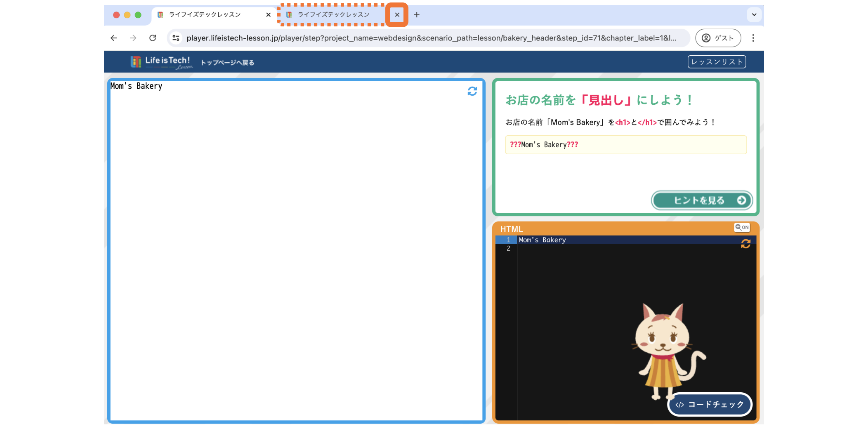Open a new browser tab
Image resolution: width=868 pixels, height=429 pixels.
pyautogui.click(x=417, y=15)
